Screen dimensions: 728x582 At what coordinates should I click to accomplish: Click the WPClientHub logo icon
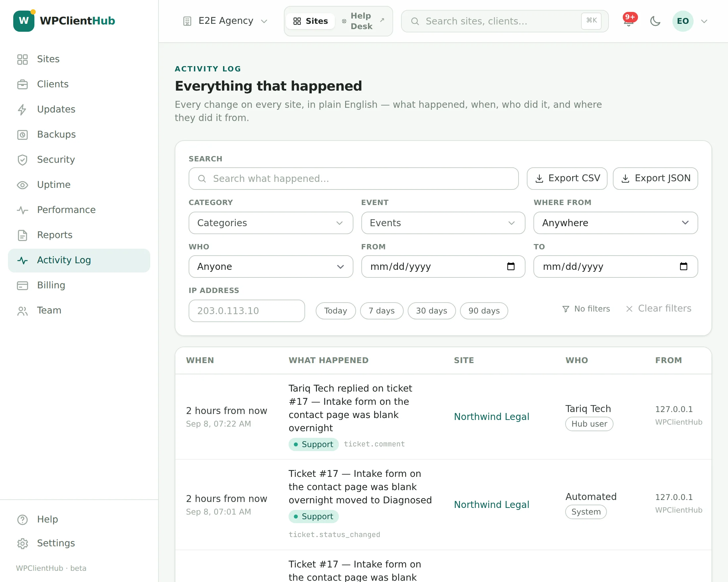click(x=23, y=21)
